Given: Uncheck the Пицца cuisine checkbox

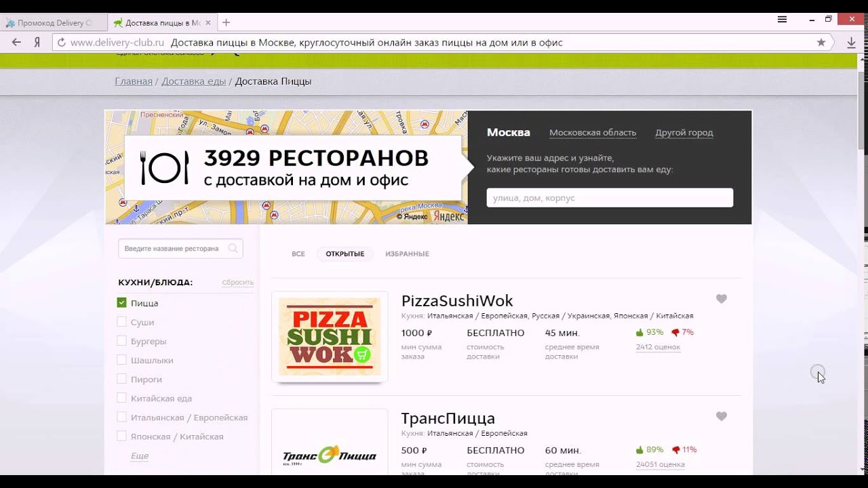Looking at the screenshot, I should click(x=122, y=303).
